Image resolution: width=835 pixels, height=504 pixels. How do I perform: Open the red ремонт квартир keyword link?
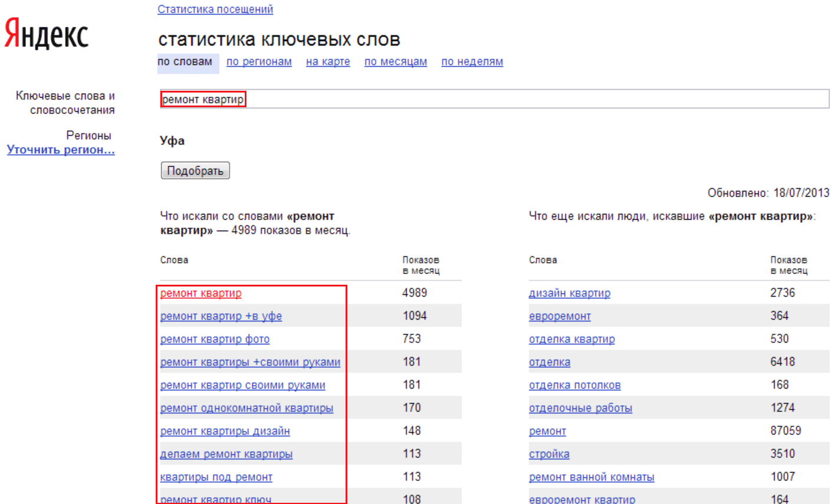point(201,294)
